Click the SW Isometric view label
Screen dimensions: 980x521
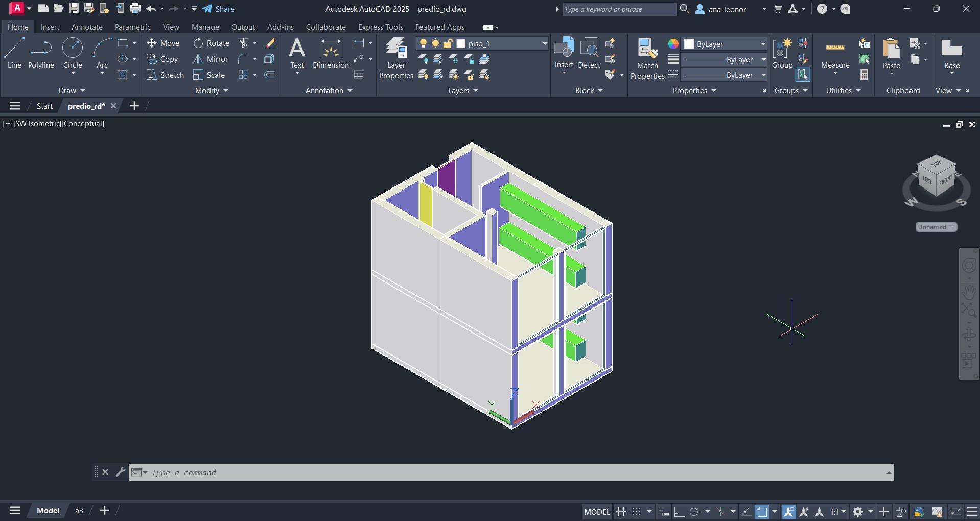click(x=37, y=124)
